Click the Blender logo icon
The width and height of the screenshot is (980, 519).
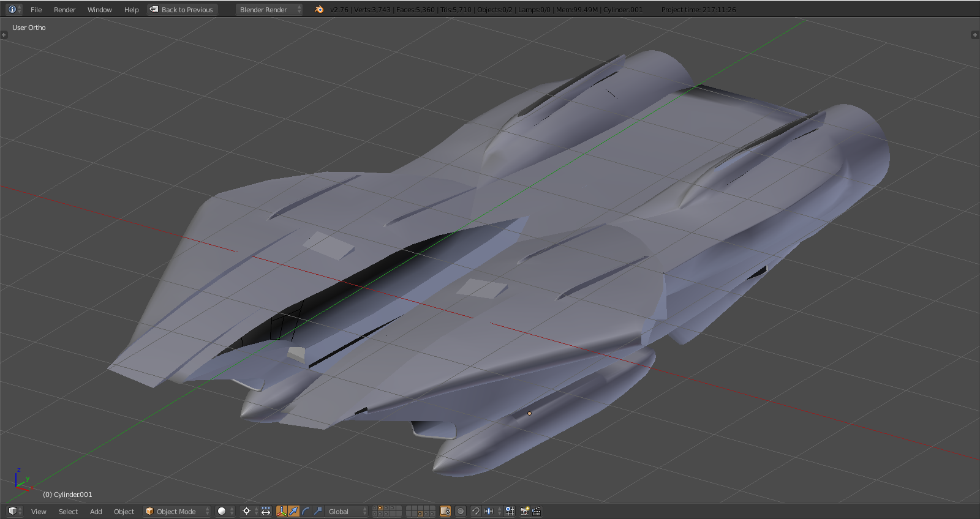(x=319, y=9)
